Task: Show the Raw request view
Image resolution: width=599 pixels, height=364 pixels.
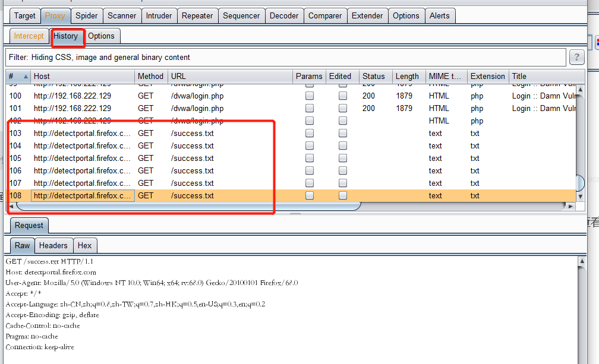Action: click(22, 245)
